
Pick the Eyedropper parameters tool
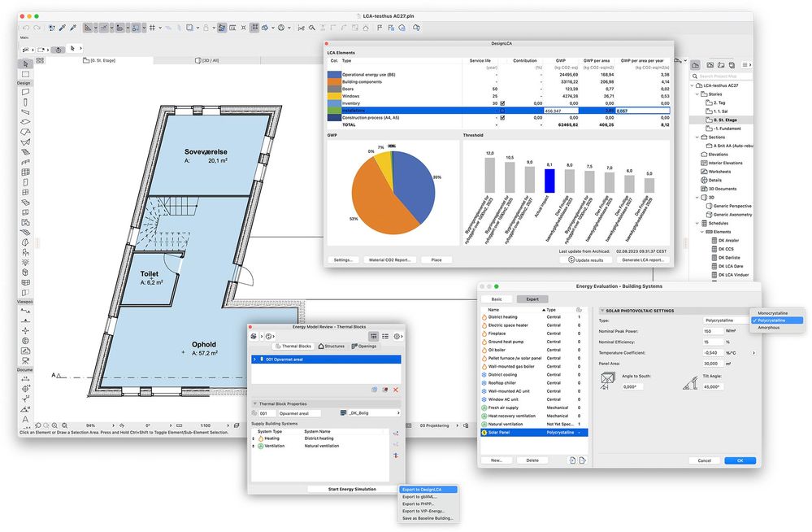pyautogui.click(x=62, y=28)
